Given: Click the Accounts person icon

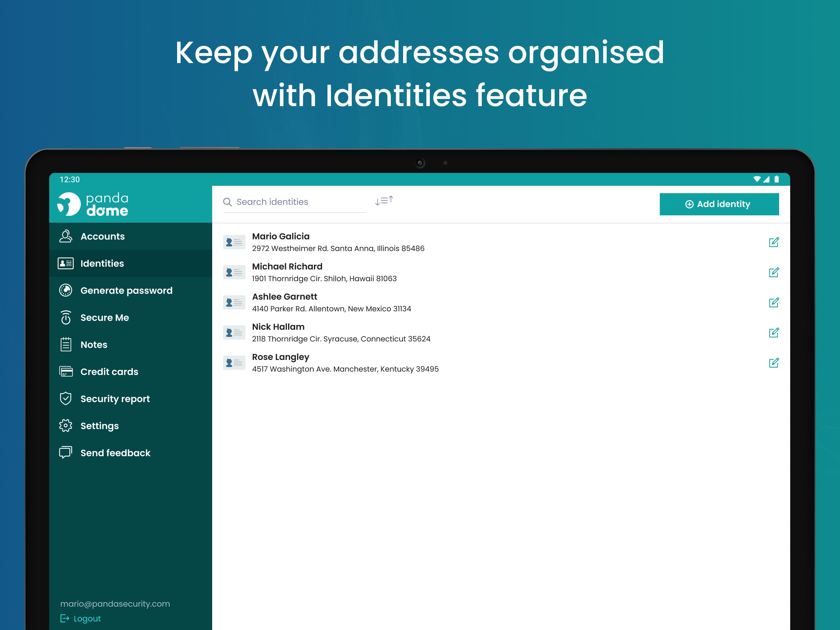Looking at the screenshot, I should pos(66,236).
